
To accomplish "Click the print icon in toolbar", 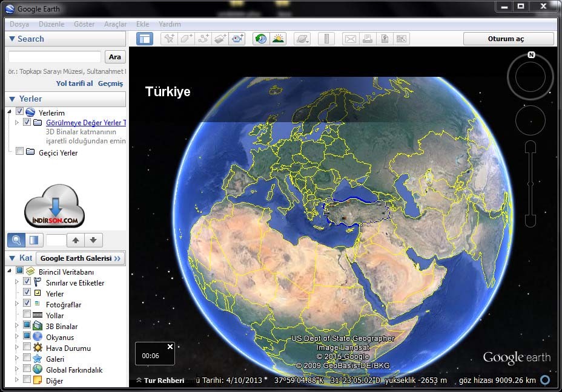I will 368,39.
